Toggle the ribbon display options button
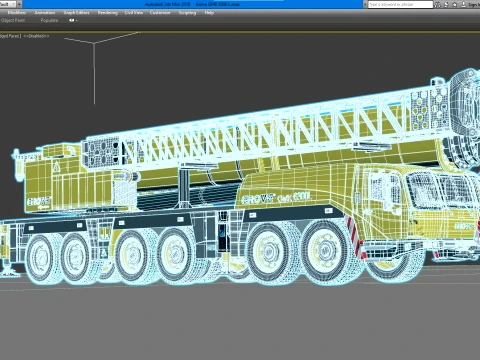480x360 pixels. coord(73,20)
